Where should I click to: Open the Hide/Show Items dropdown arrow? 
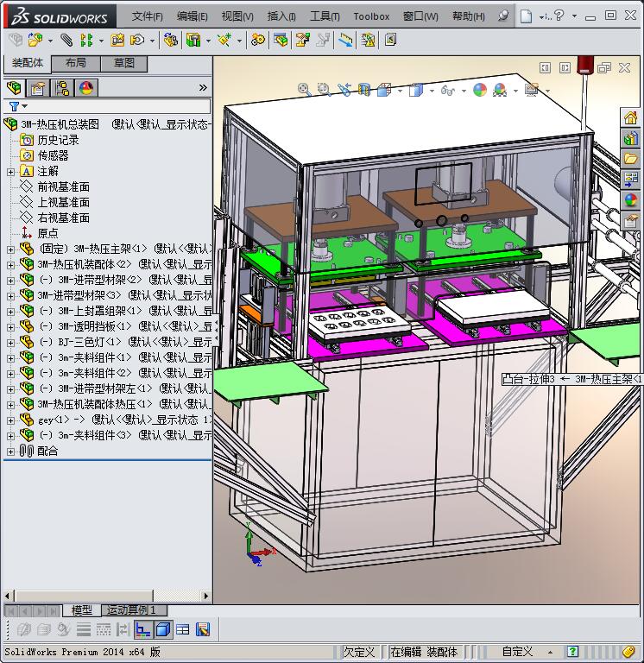click(x=462, y=90)
